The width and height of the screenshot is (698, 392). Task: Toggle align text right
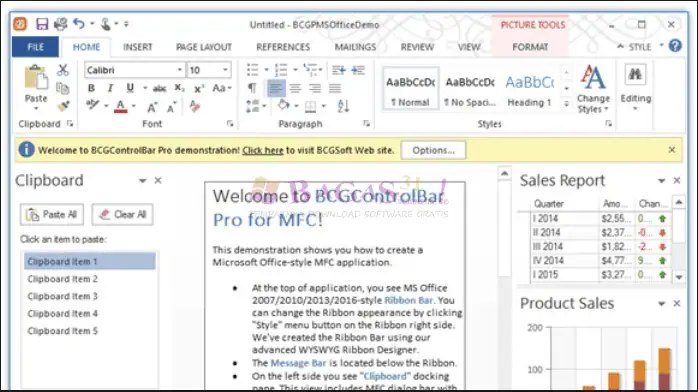coord(315,88)
